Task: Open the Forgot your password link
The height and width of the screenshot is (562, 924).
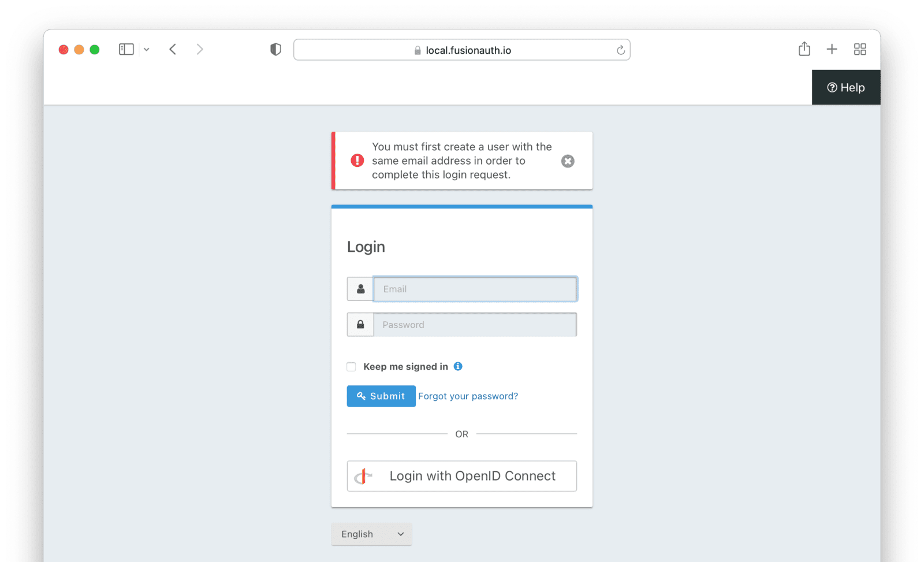Action: coord(468,396)
